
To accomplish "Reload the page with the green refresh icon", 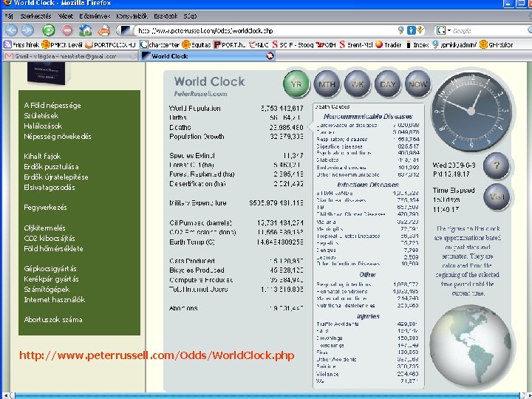I will click(x=49, y=30).
